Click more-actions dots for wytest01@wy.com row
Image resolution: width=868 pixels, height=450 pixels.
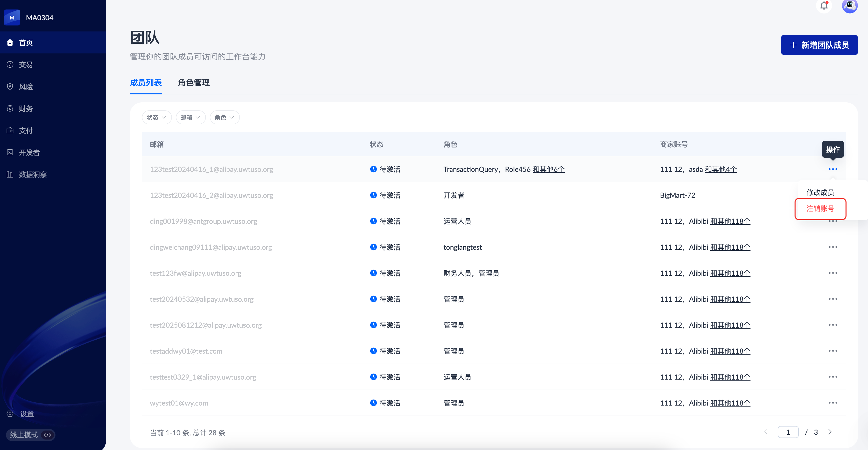click(833, 403)
